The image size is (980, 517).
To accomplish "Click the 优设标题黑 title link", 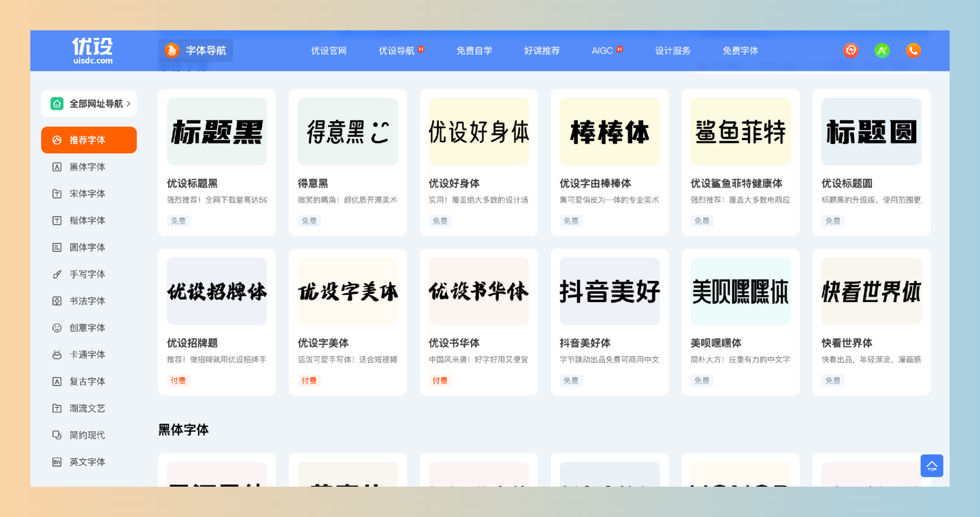I will tap(193, 184).
